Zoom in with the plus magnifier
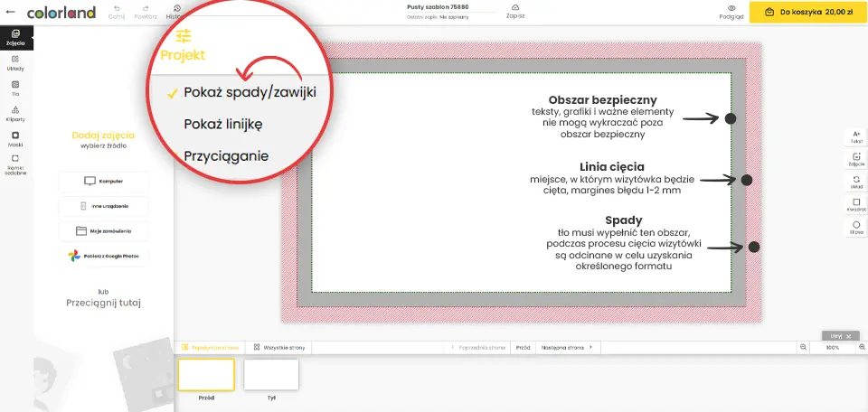The height and width of the screenshot is (412, 868). [862, 347]
